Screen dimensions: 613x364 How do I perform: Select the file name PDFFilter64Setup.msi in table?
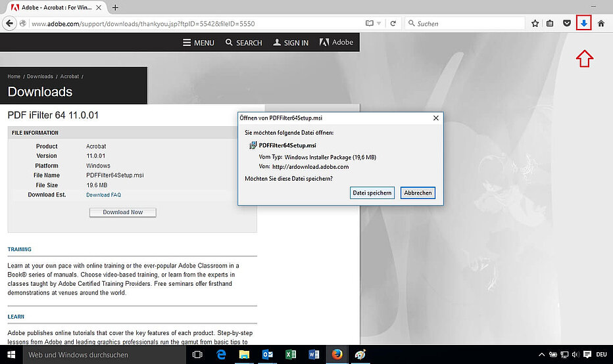[115, 175]
